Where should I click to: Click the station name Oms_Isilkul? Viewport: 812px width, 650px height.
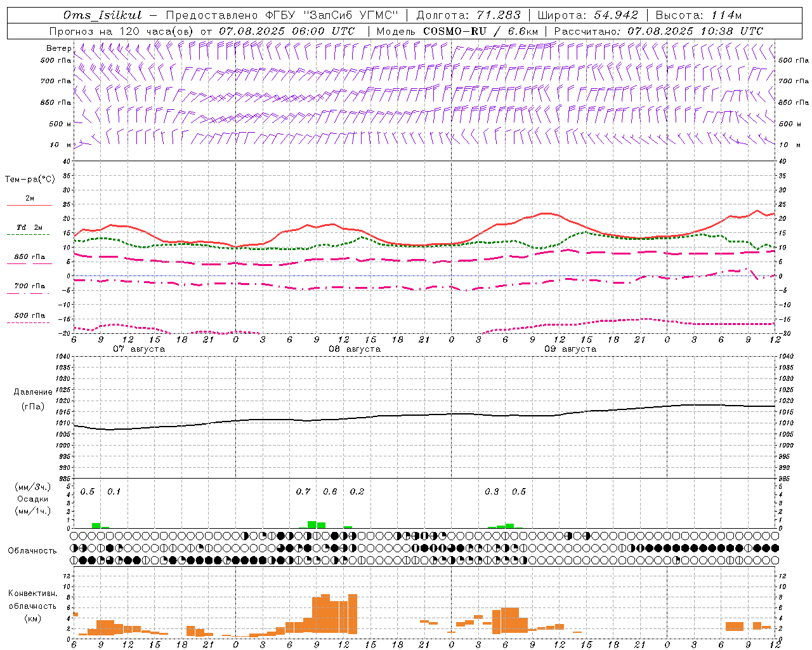[102, 15]
